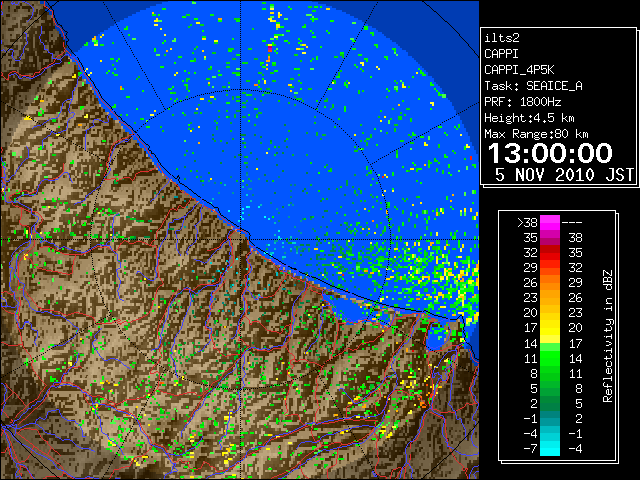The width and height of the screenshot is (640, 480).
Task: Click the PRF: 1800Hz line
Action: [522, 102]
